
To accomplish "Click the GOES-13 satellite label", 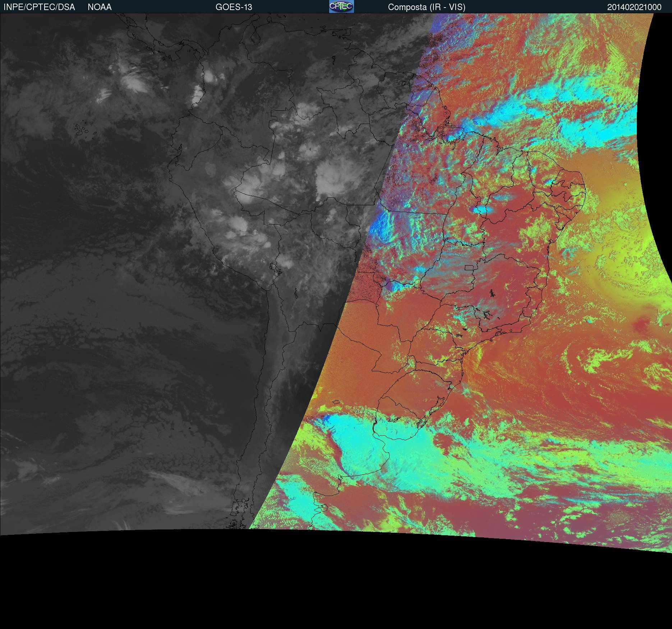I will pyautogui.click(x=234, y=7).
